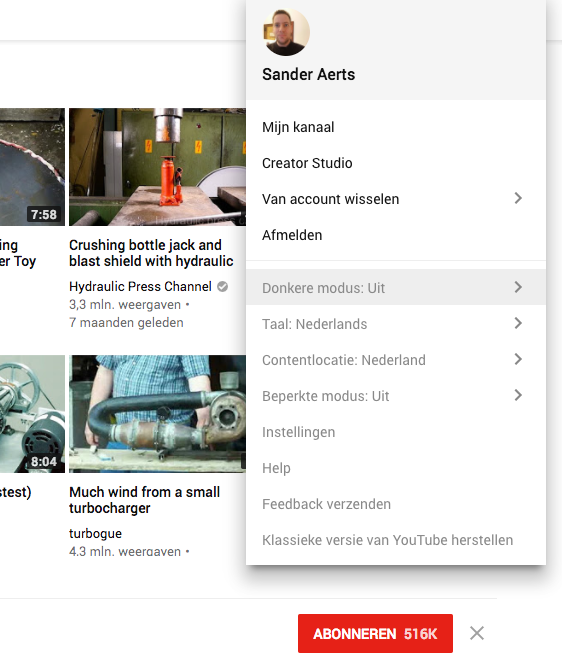Dismiss the subscribe bar with the X icon
The image size is (562, 667).
[x=477, y=633]
